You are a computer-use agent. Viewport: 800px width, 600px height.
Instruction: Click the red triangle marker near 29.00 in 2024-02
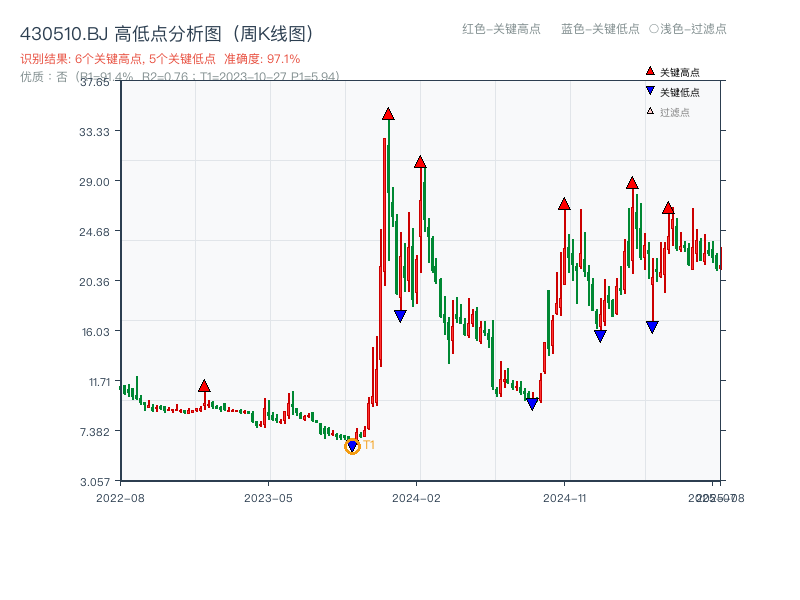click(x=420, y=161)
